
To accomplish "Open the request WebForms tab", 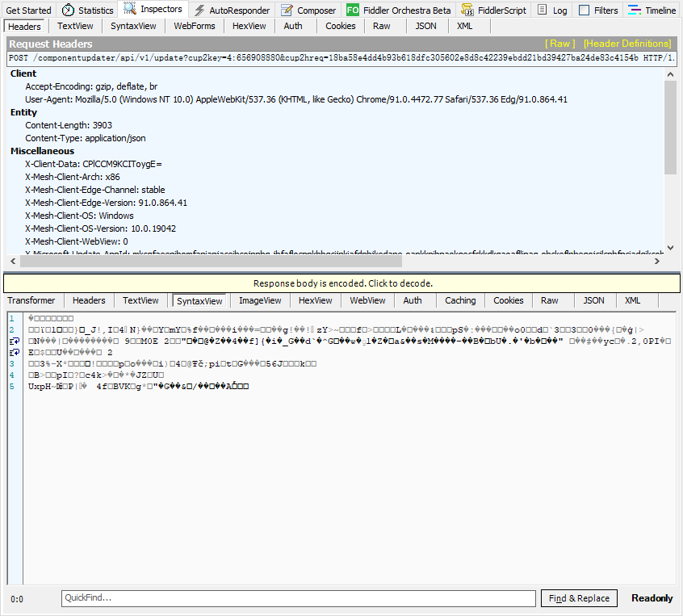I will coord(195,26).
